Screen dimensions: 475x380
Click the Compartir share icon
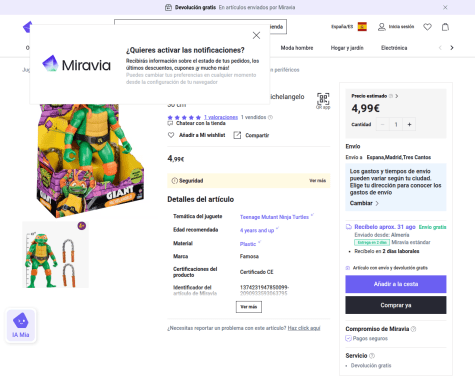point(237,135)
